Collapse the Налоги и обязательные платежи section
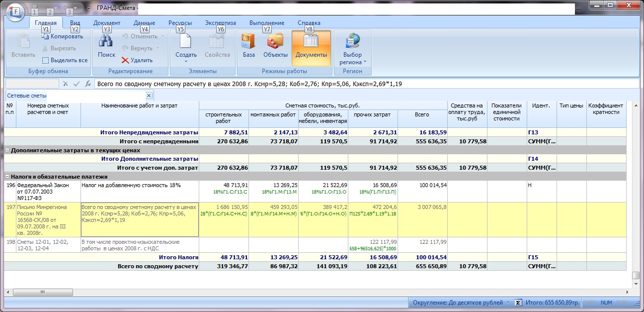This screenshot has height=312, width=644. pyautogui.click(x=7, y=176)
